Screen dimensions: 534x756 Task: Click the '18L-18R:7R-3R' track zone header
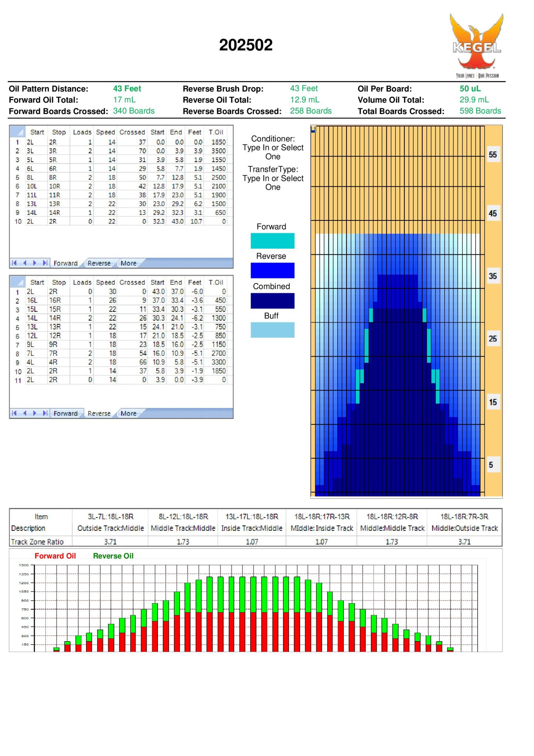coord(464,516)
